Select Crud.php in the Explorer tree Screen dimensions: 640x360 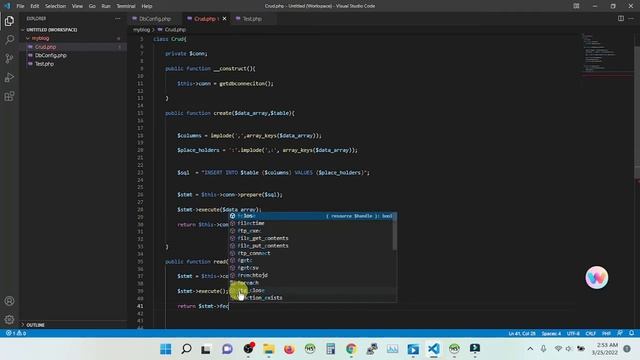tap(45, 47)
